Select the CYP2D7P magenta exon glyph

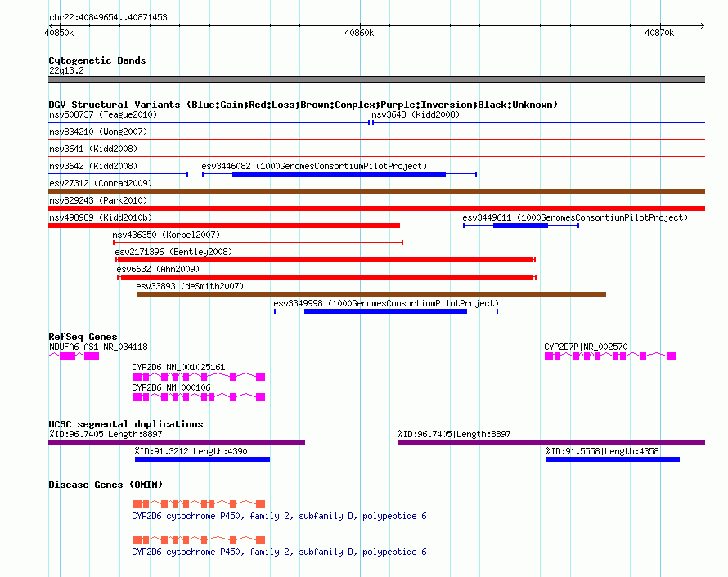(x=610, y=356)
